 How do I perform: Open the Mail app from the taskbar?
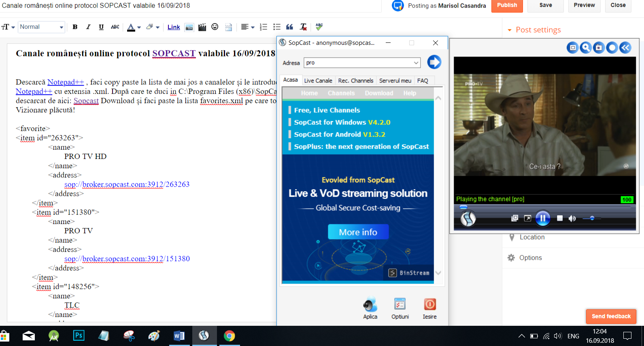[x=29, y=335]
